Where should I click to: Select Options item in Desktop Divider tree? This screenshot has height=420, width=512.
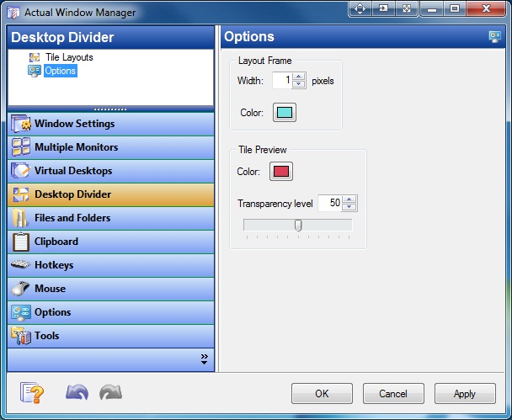click(61, 71)
